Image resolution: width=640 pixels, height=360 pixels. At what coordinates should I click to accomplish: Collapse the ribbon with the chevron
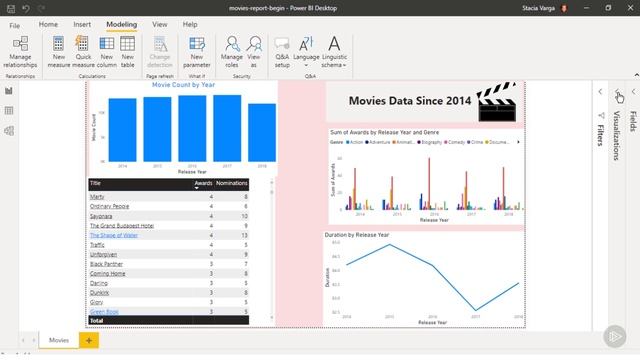[636, 75]
